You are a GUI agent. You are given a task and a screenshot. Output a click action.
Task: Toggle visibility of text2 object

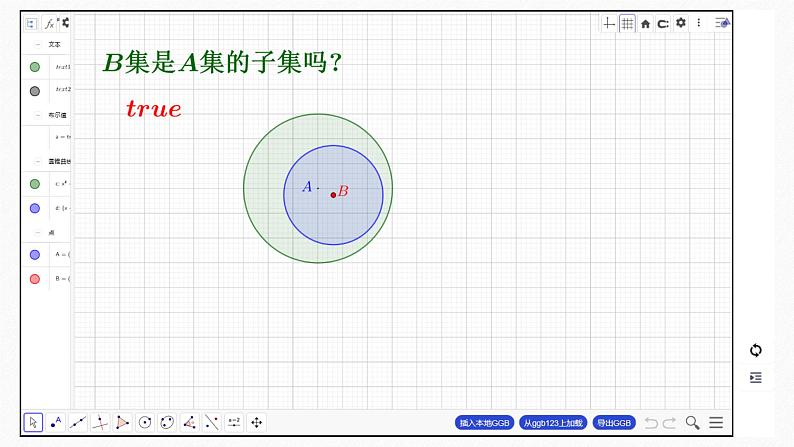(x=35, y=91)
